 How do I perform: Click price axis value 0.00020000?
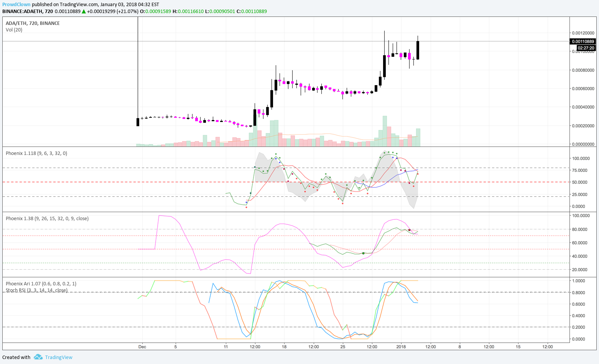coord(583,126)
